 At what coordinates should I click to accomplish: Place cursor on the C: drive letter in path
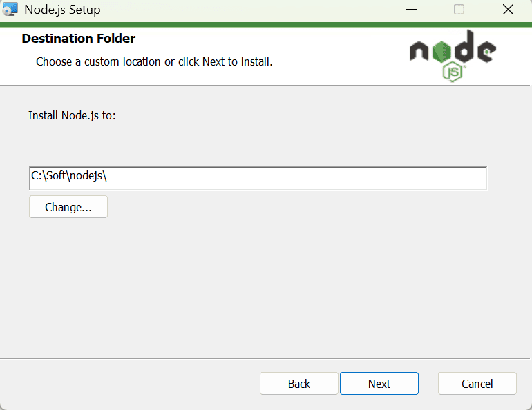coord(37,175)
